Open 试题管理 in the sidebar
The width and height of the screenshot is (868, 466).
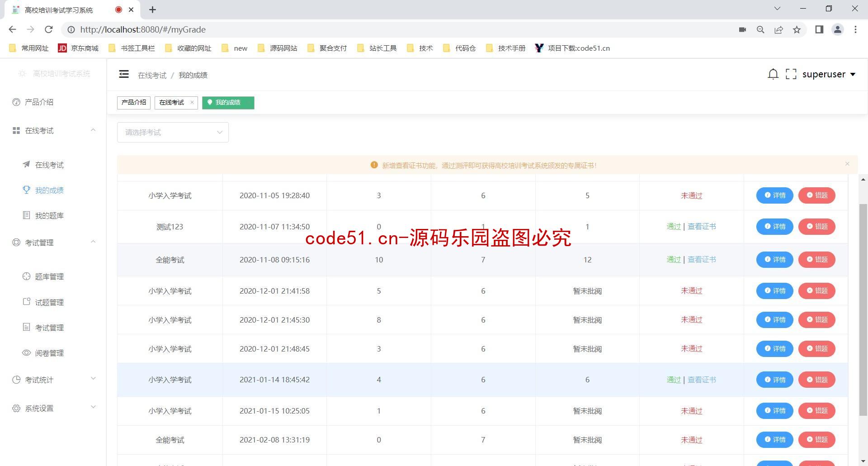(53, 302)
